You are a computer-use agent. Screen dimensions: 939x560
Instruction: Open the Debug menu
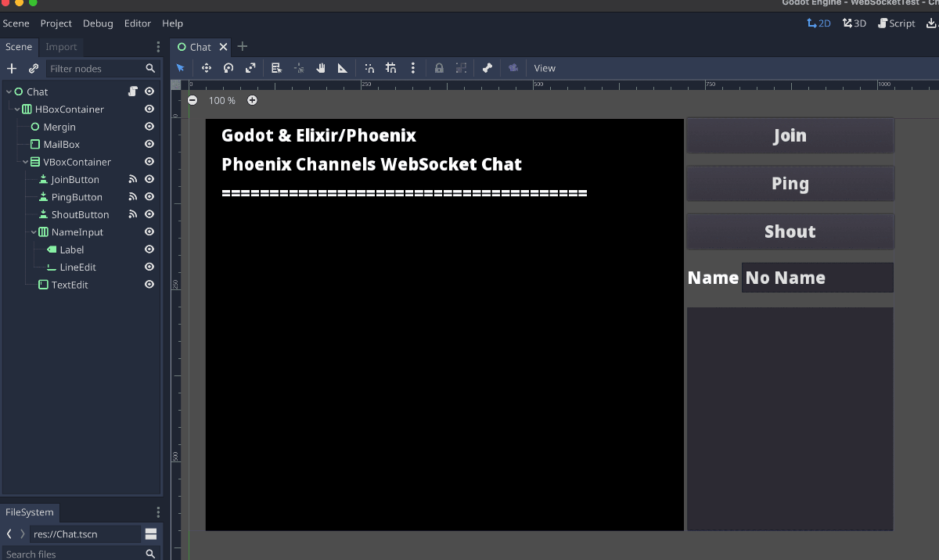[x=98, y=23]
